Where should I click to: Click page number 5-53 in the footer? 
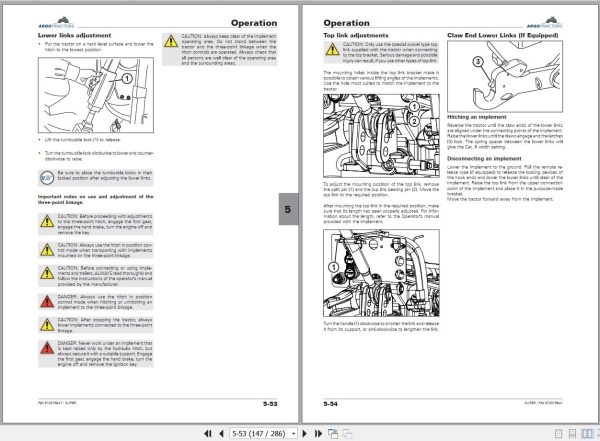(x=270, y=403)
